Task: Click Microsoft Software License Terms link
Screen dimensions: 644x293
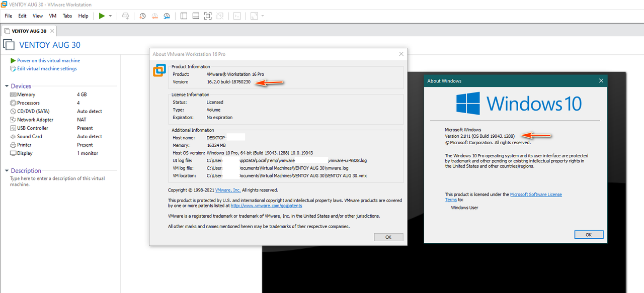Action: 536,194
